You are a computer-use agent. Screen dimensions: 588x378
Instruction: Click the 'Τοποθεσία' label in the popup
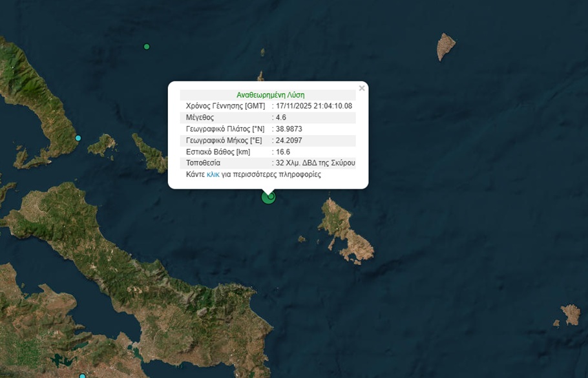coord(203,163)
